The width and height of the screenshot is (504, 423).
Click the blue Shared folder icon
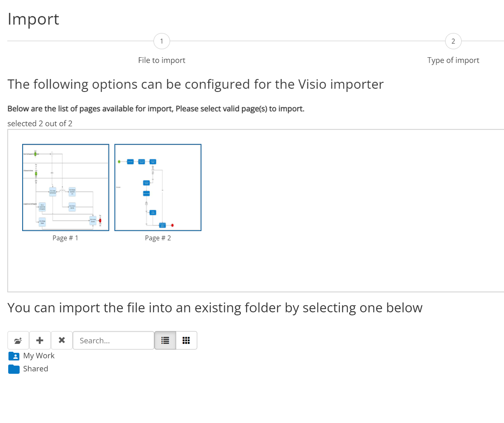[14, 369]
